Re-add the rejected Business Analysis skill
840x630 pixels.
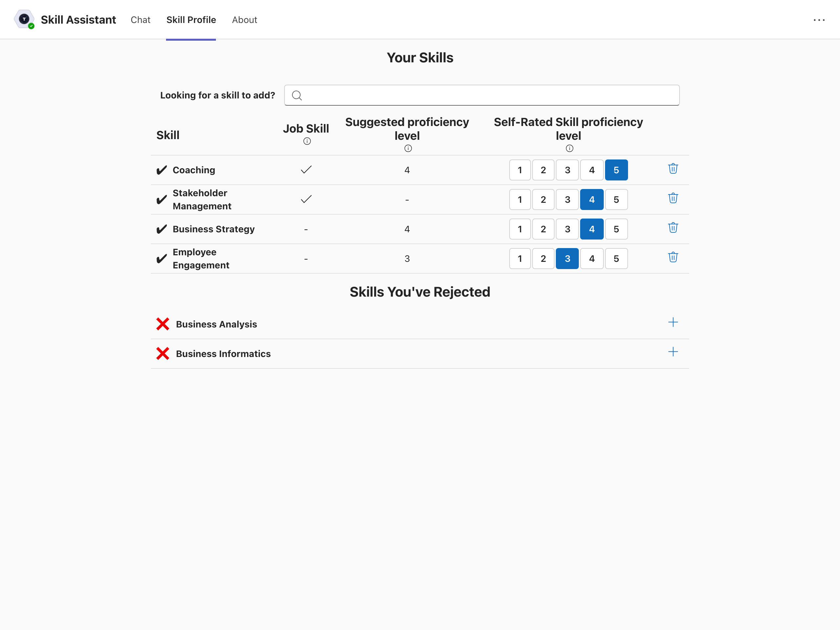tap(673, 323)
